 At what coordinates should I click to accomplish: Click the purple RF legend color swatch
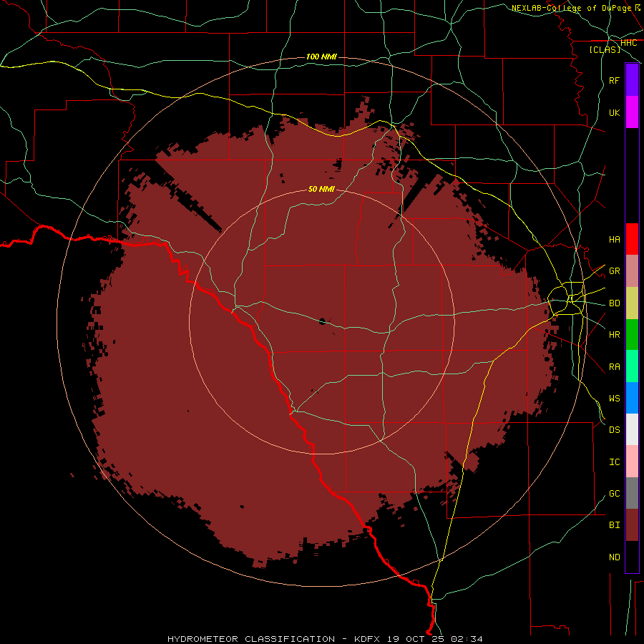(632, 80)
